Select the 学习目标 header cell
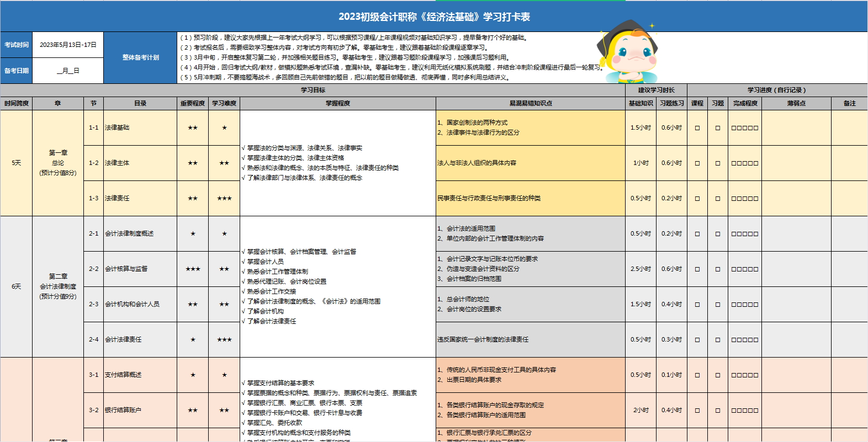The width and height of the screenshot is (868, 442). 313,90
